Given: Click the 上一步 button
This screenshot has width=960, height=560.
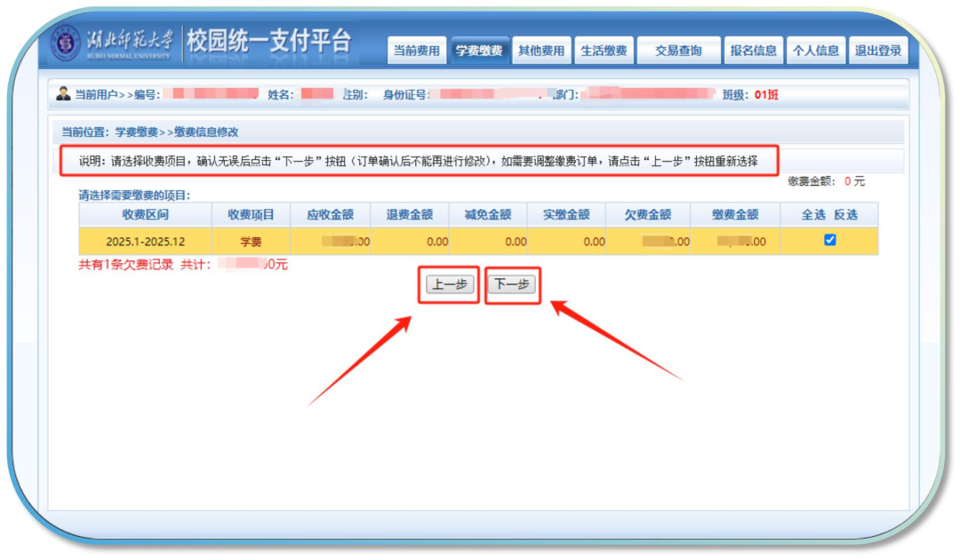Looking at the screenshot, I should [x=450, y=284].
